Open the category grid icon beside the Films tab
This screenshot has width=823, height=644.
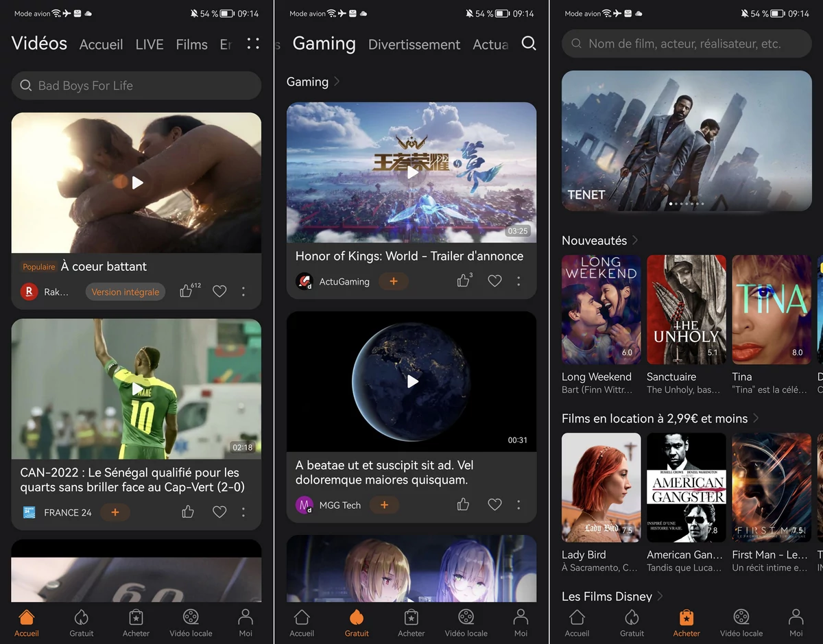[253, 43]
